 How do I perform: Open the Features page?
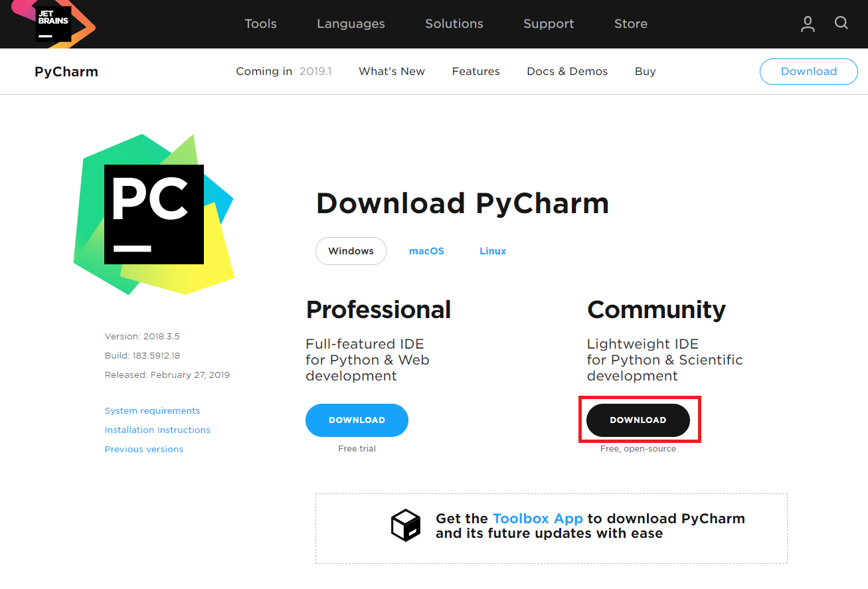coord(476,72)
